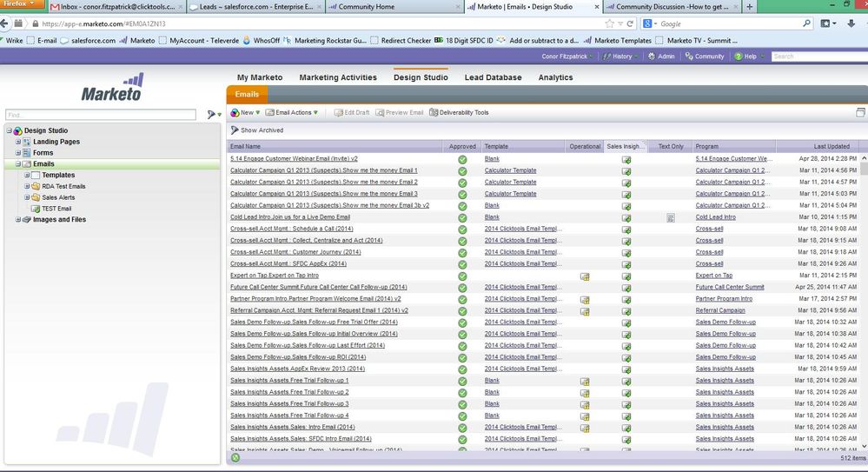Open Calculator Template link in first Calculator row
The height and width of the screenshot is (472, 868).
(510, 170)
